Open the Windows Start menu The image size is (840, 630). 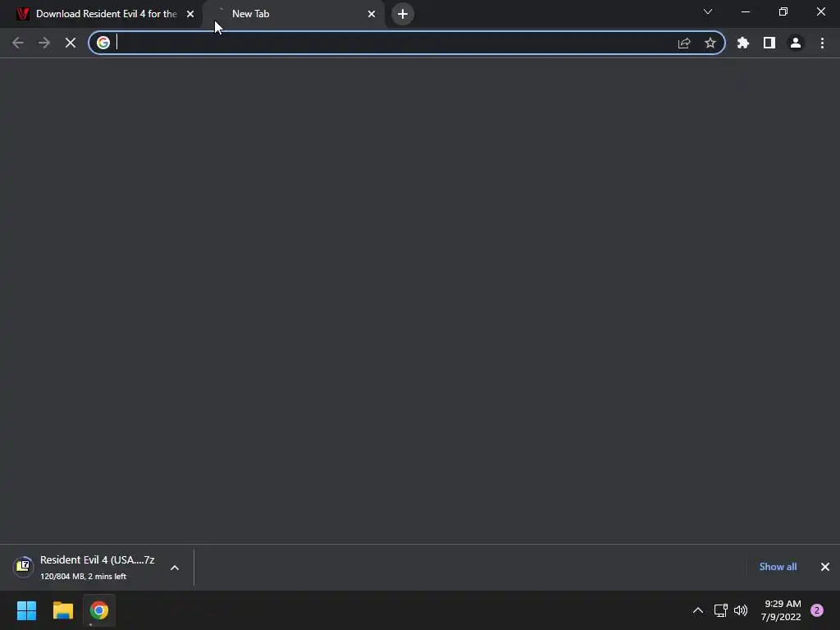tap(26, 610)
